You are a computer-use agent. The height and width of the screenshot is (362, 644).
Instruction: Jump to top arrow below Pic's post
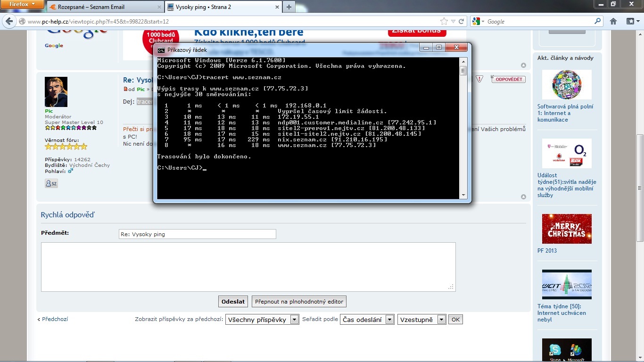click(x=523, y=197)
